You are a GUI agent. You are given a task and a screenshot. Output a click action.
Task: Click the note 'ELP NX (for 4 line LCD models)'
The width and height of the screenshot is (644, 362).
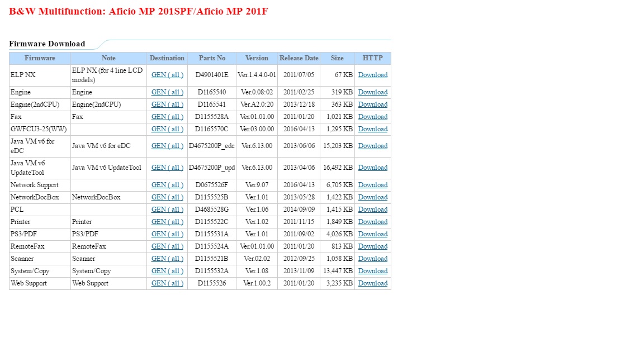[x=107, y=75]
